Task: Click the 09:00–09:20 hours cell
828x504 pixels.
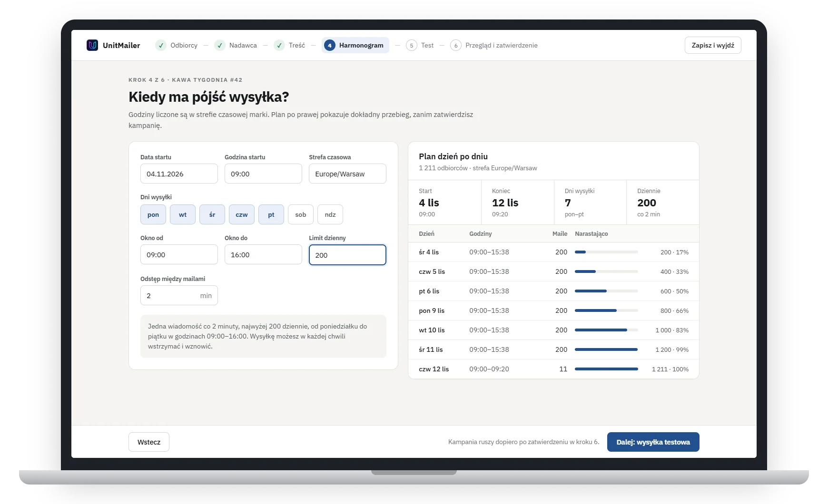Action: (489, 369)
